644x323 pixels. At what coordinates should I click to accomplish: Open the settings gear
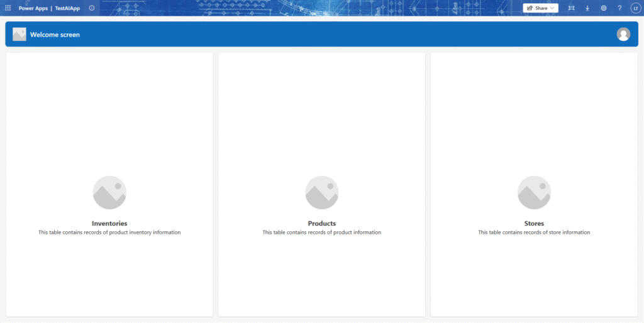(x=604, y=8)
